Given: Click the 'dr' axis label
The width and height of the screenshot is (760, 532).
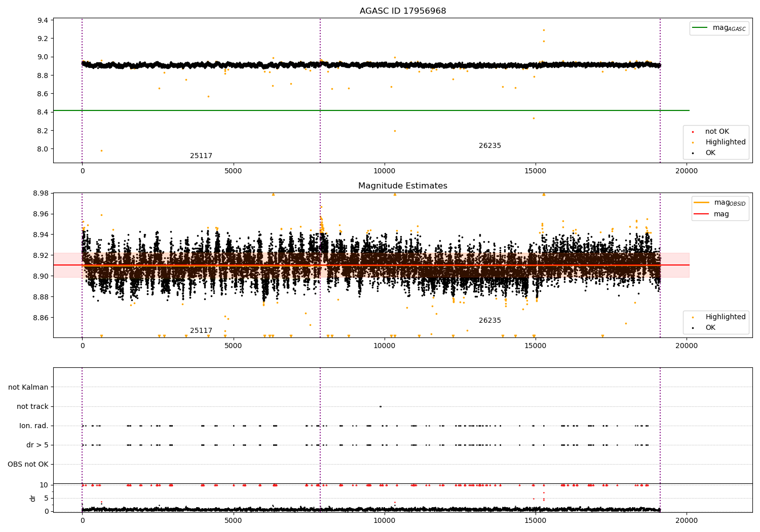Looking at the screenshot, I should 32,498.
